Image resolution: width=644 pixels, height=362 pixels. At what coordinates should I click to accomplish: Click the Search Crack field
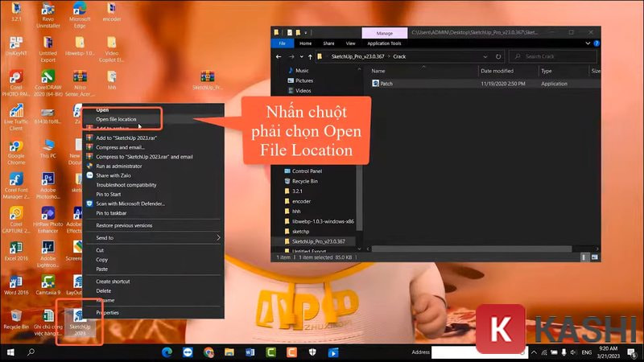552,56
